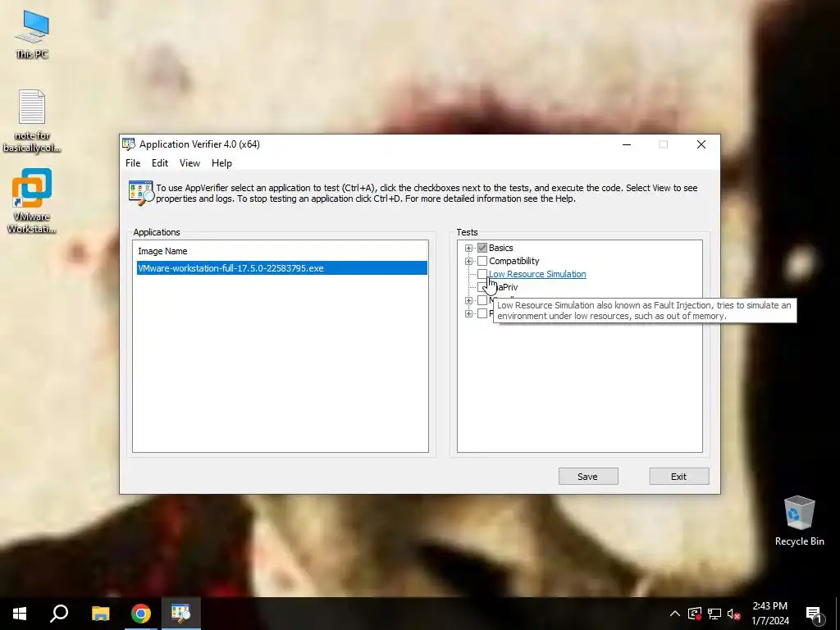The image size is (840, 630).
Task: Open the Help menu
Action: (x=221, y=163)
